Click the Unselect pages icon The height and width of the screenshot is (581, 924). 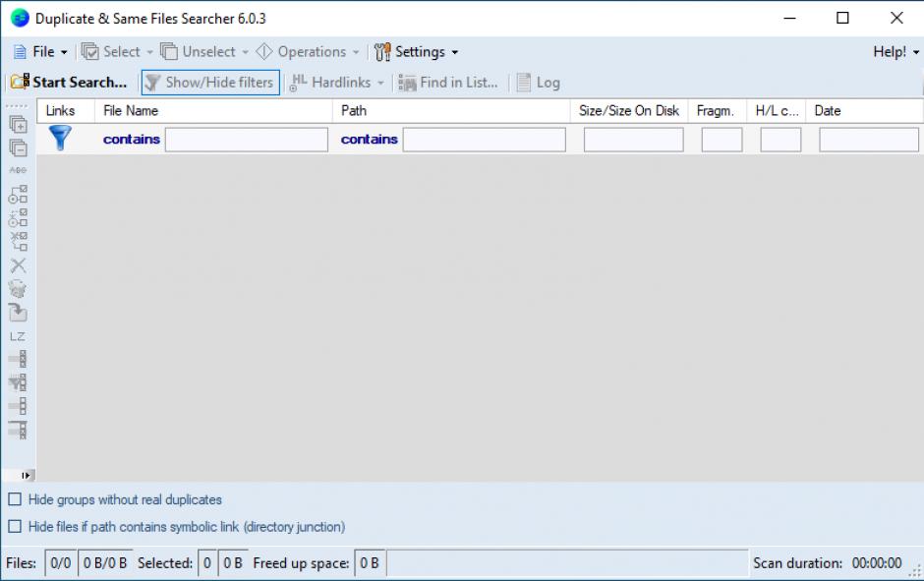(x=169, y=51)
